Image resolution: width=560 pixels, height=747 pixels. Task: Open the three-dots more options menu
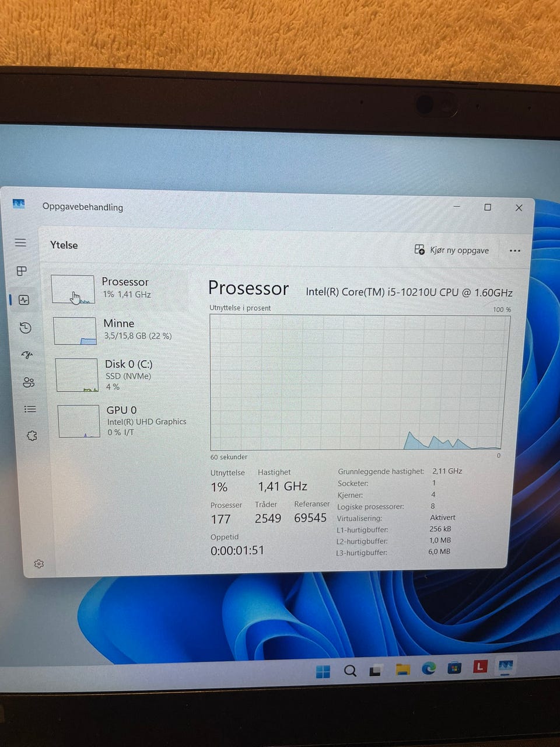pyautogui.click(x=514, y=251)
